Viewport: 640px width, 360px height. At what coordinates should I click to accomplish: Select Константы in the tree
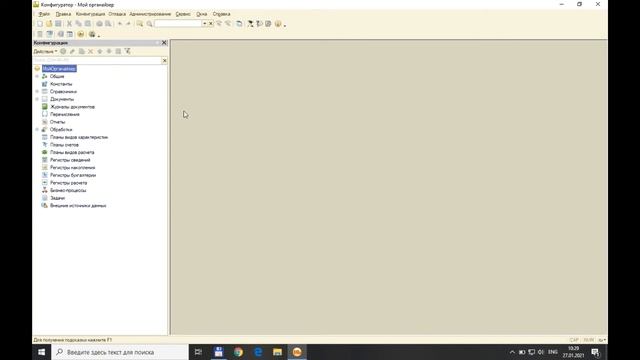click(x=61, y=84)
